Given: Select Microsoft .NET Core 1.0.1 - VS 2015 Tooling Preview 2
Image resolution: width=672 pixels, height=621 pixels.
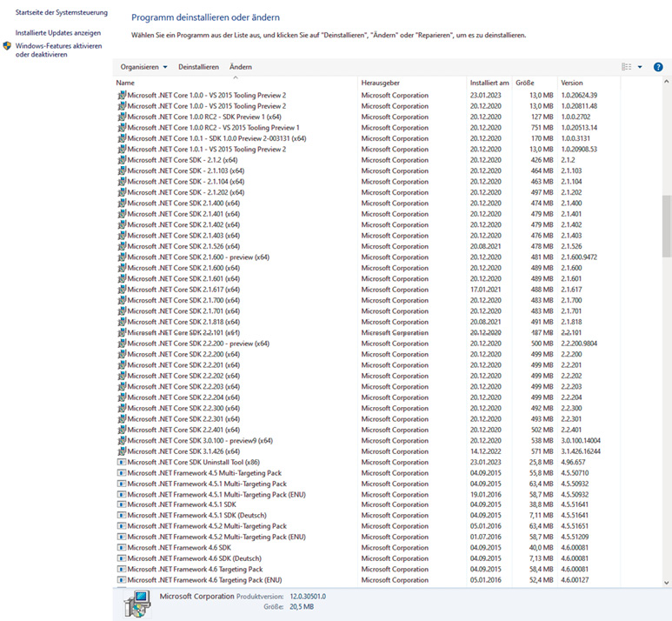Looking at the screenshot, I should [x=207, y=149].
